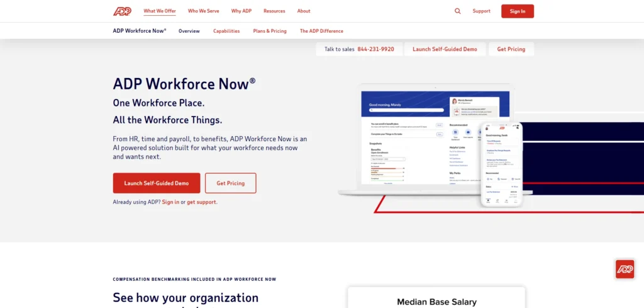Follow the get support link

tap(201, 202)
